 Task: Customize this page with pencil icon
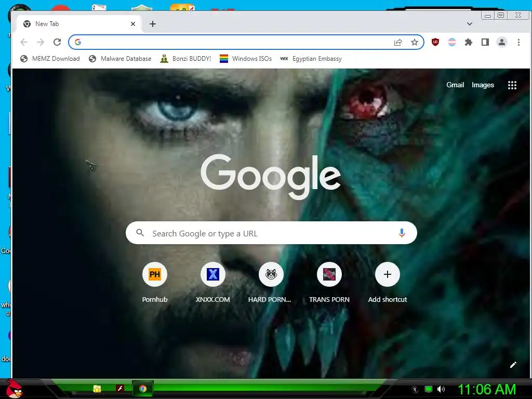(x=513, y=365)
